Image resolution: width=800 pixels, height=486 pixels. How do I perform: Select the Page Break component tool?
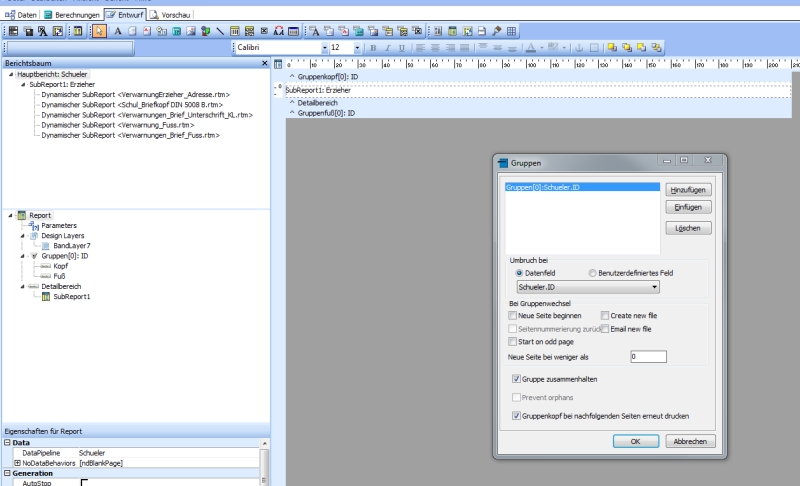click(482, 31)
